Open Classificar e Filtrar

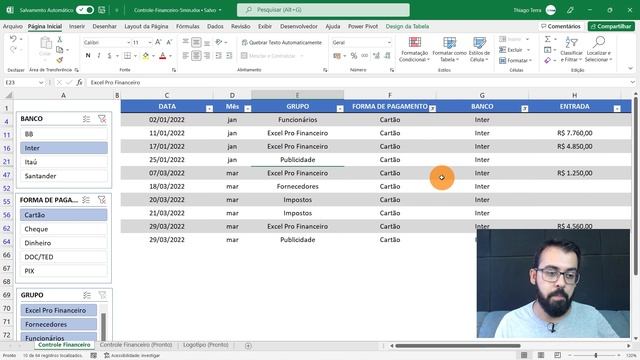click(x=571, y=49)
